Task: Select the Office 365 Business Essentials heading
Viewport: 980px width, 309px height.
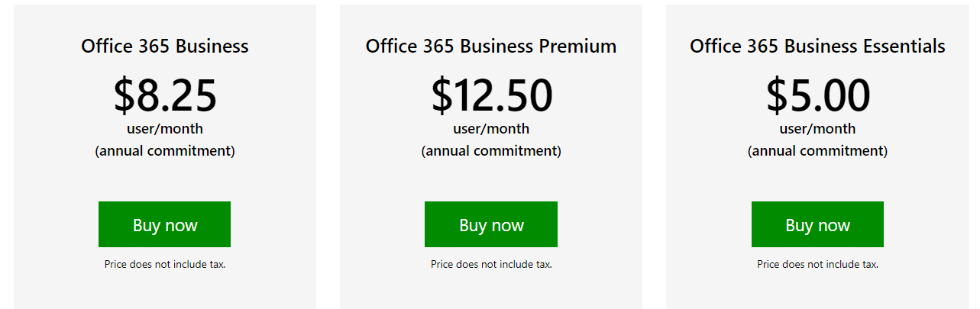Action: point(817,46)
